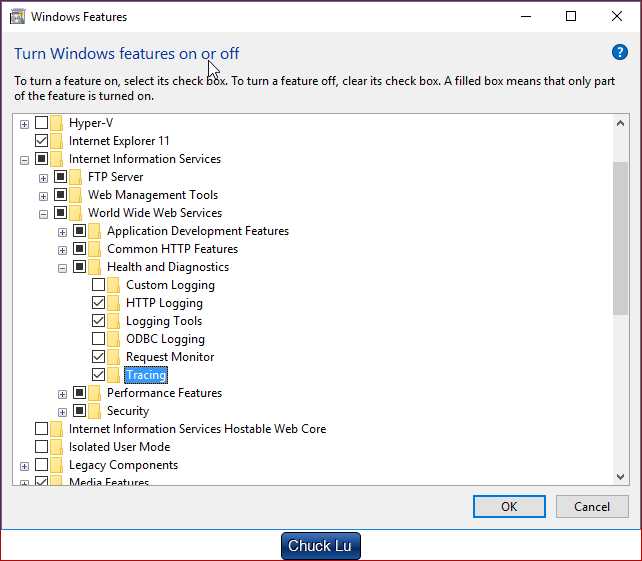Toggle the Health and Diagnostics checkbox
Viewport: 642px width, 561px height.
tap(79, 267)
